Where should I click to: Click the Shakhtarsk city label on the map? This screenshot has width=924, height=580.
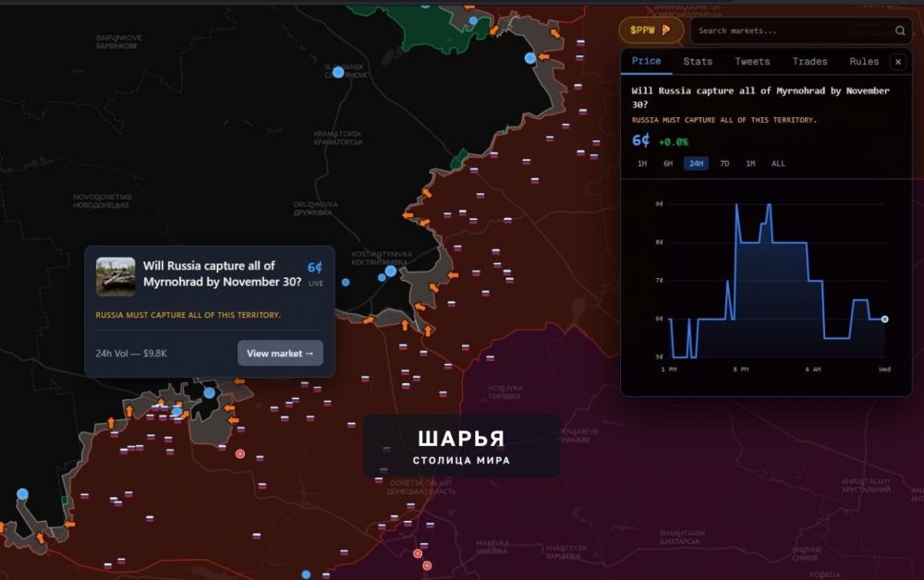(x=681, y=537)
